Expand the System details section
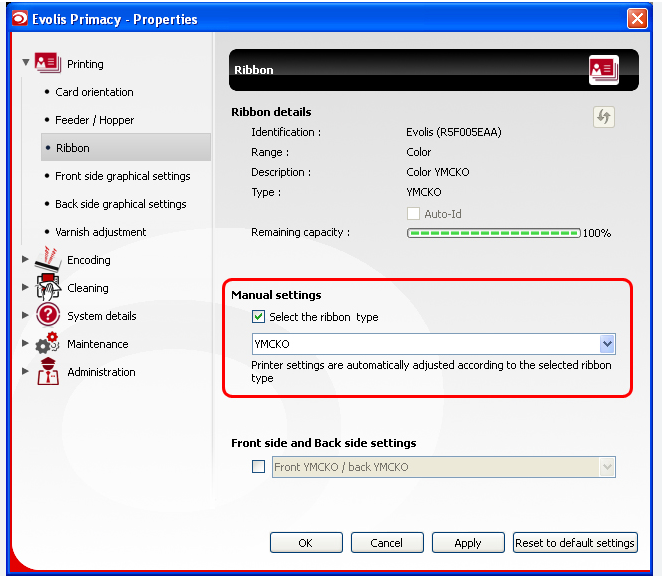The image size is (662, 583). pos(25,315)
